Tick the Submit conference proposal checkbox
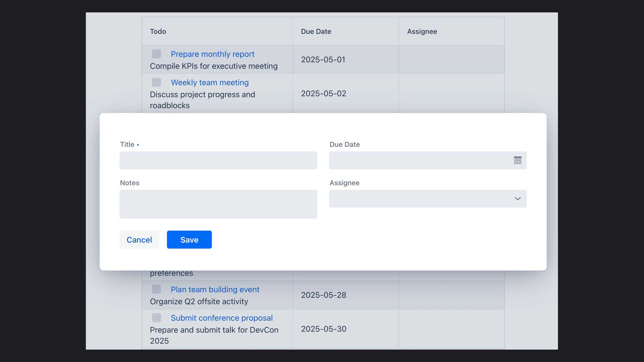The width and height of the screenshot is (644, 362). click(156, 318)
